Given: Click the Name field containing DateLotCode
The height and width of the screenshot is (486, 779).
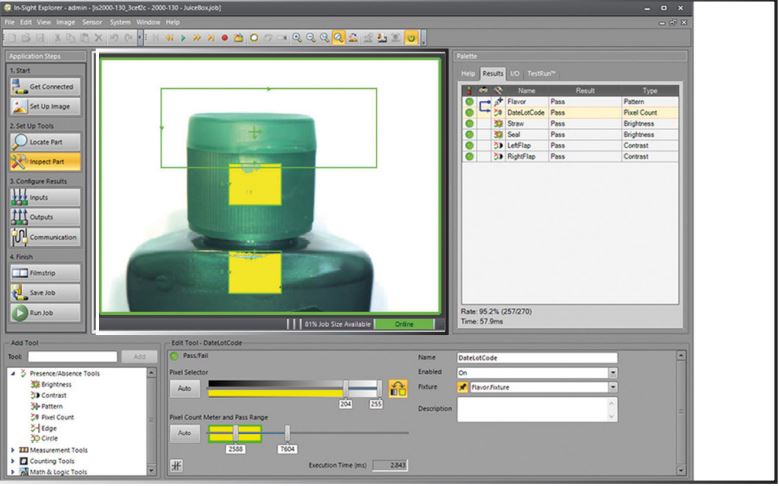Looking at the screenshot, I should pyautogui.click(x=536, y=358).
